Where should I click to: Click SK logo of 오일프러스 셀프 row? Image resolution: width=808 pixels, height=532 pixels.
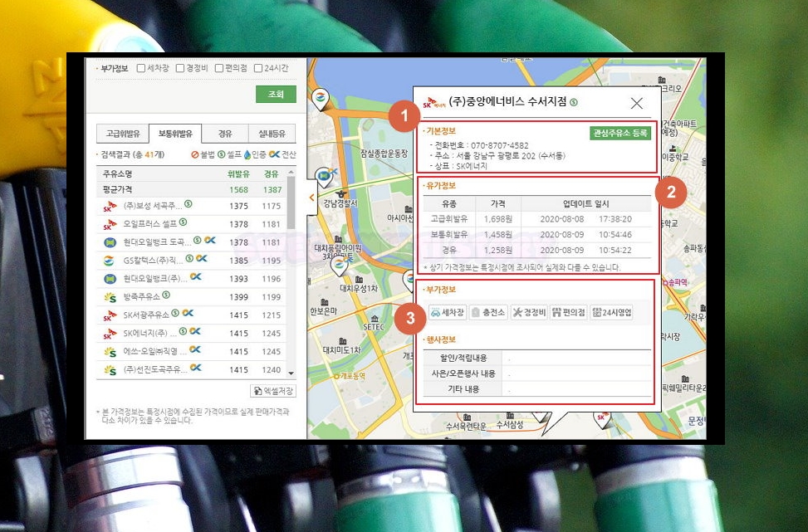(x=110, y=225)
